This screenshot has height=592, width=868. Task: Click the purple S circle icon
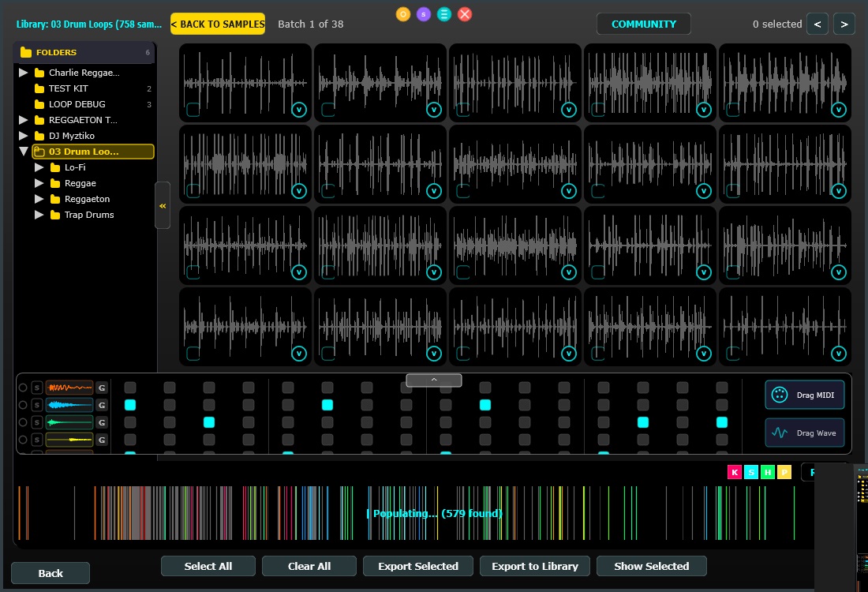424,14
